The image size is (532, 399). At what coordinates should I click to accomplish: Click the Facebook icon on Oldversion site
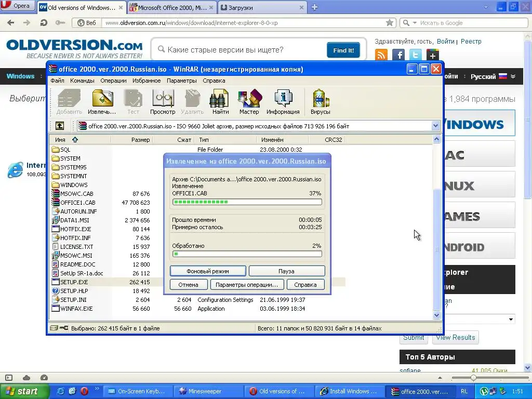click(x=398, y=55)
